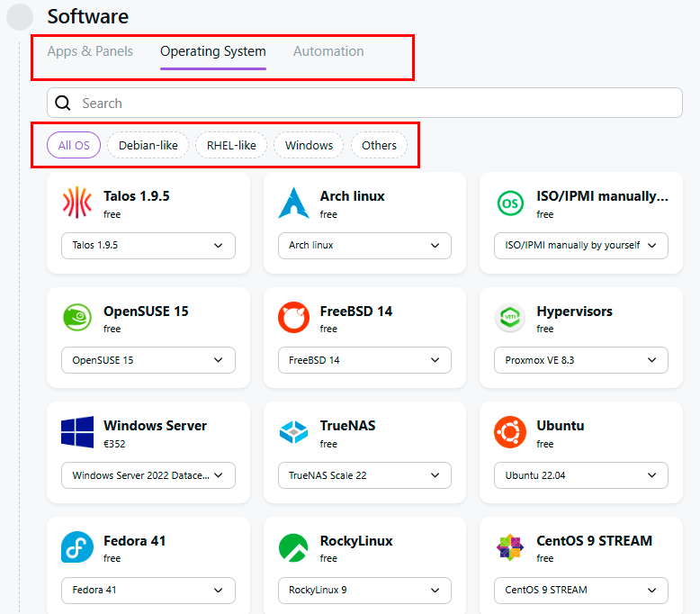
Task: Expand the Proxmox VE 8.3 dropdown
Action: click(580, 360)
